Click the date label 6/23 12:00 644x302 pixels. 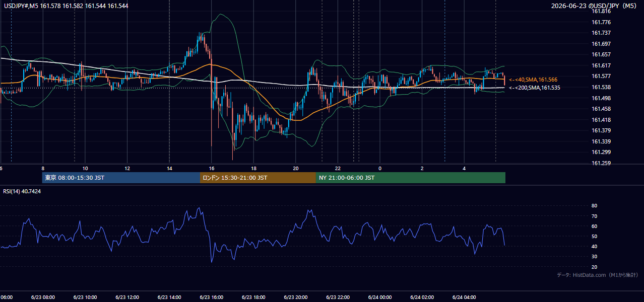tap(127, 297)
